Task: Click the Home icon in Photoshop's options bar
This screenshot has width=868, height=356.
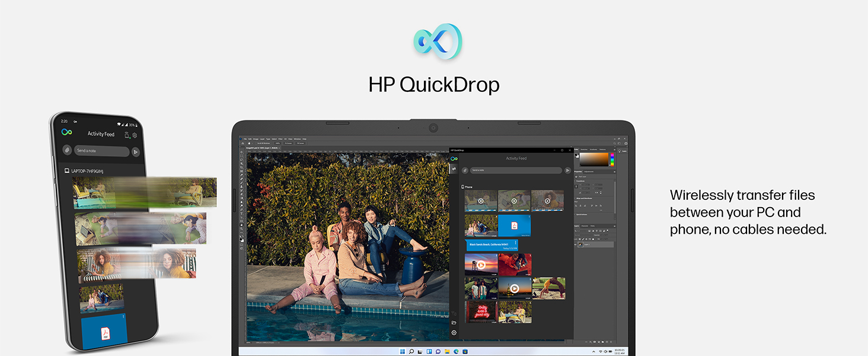Action: [242, 143]
